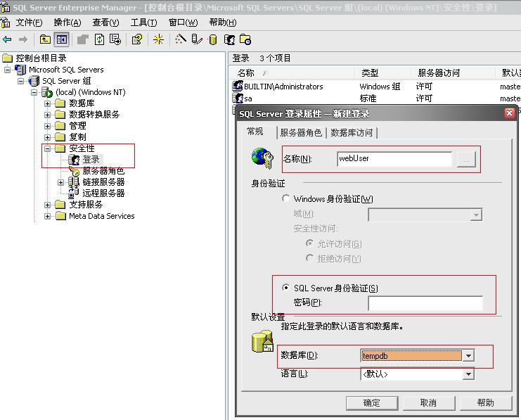The height and width of the screenshot is (420, 521).
Task: Toggle the show/hide console tree icon
Action: point(62,39)
